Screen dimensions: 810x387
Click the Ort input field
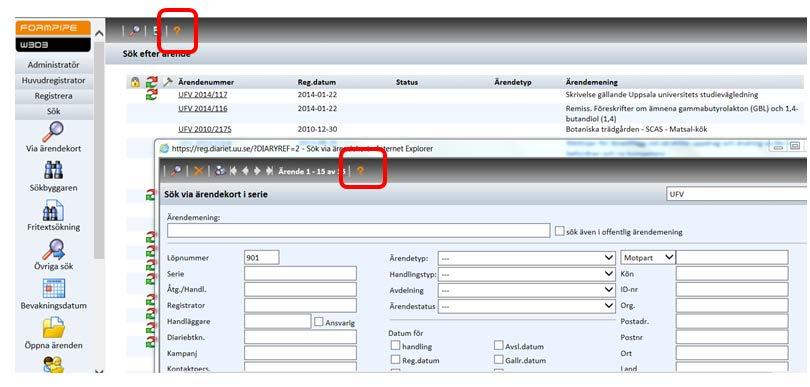click(x=732, y=353)
